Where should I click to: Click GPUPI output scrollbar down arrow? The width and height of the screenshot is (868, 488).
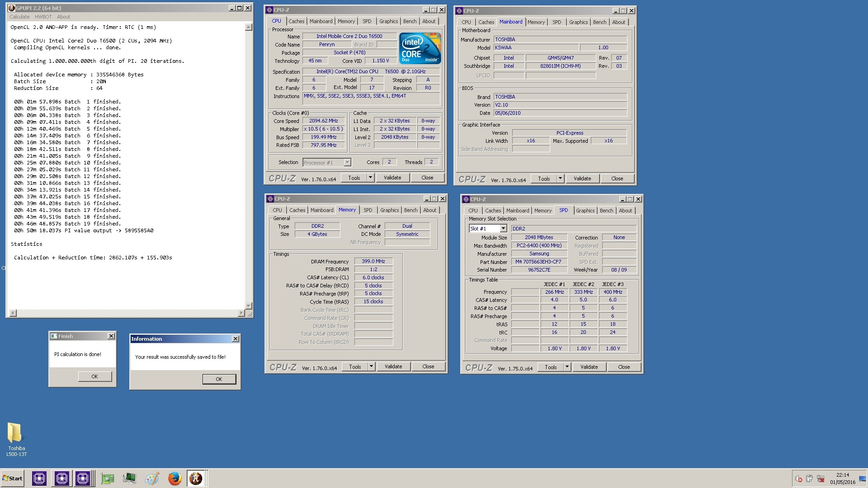click(x=248, y=305)
